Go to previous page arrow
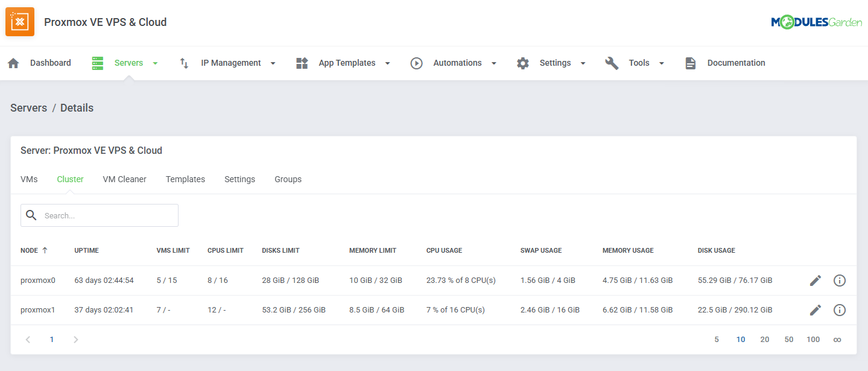 28,340
